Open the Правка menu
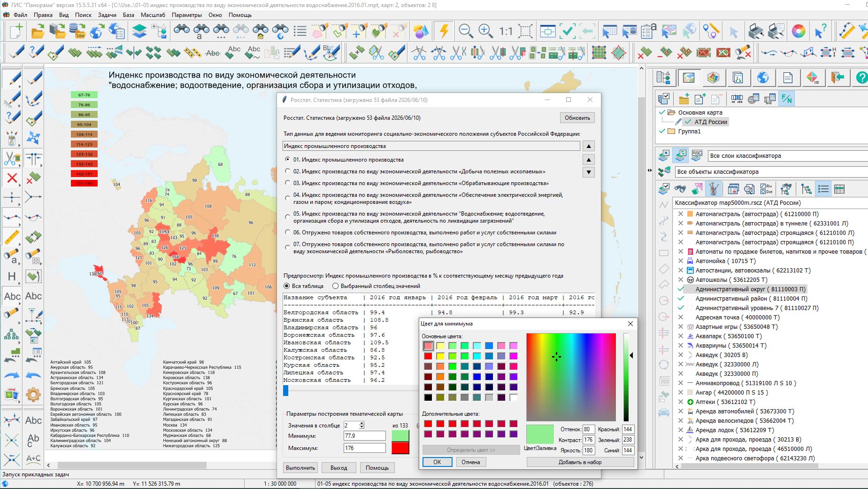 click(43, 15)
